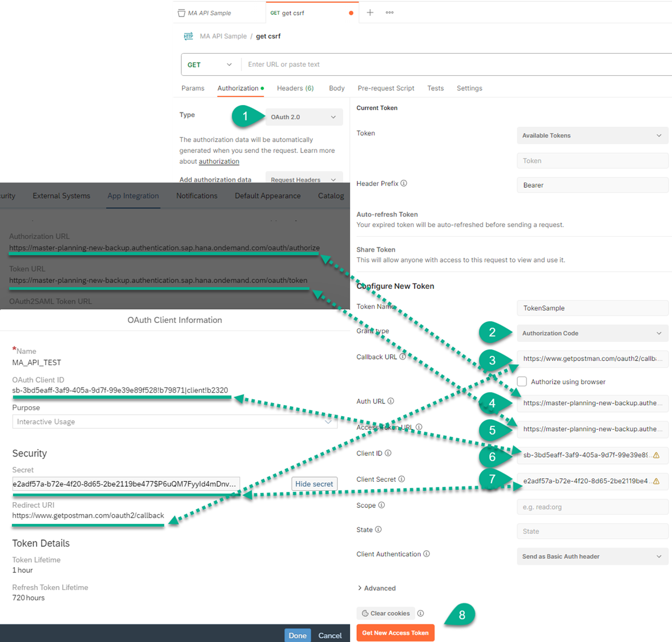Show info icon next to Client ID
672x642 pixels.
(388, 453)
